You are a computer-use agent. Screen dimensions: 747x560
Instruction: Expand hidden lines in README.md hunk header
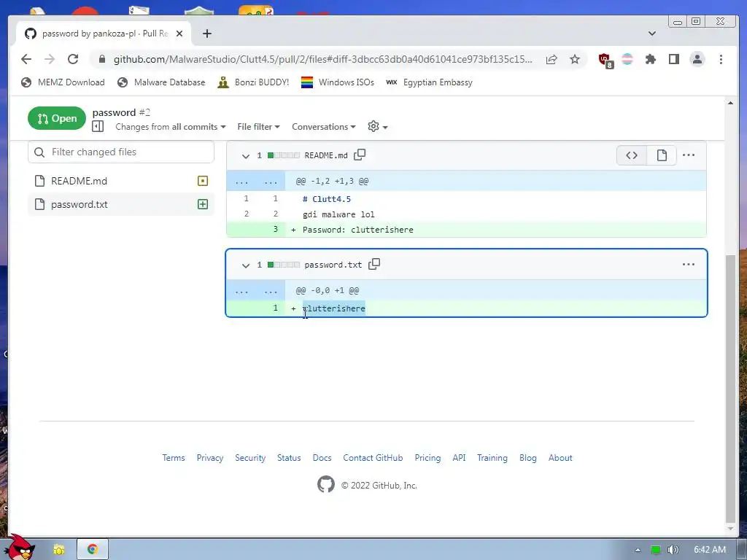[256, 182]
